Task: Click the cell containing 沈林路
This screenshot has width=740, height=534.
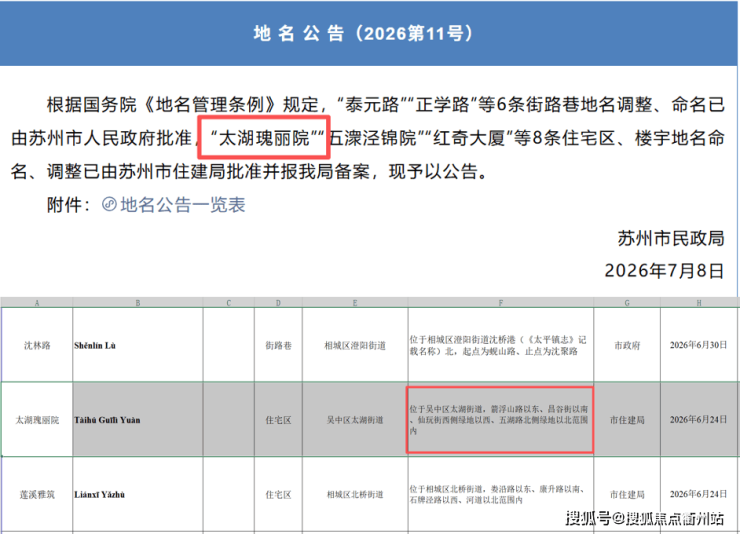Action: 37,345
